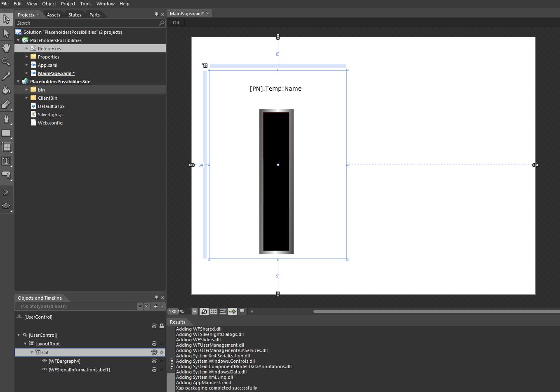Select the Eyedropper tool
560x392 pixels.
point(6,76)
